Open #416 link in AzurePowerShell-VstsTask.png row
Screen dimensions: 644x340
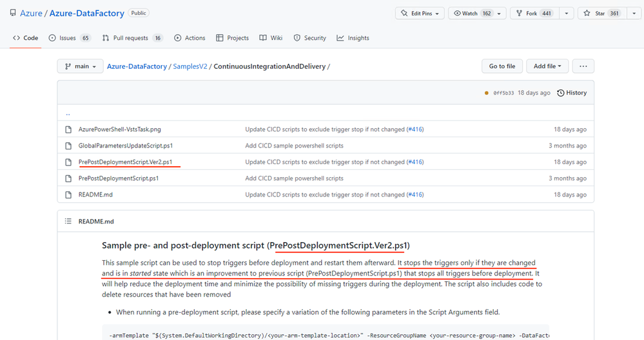(x=415, y=129)
